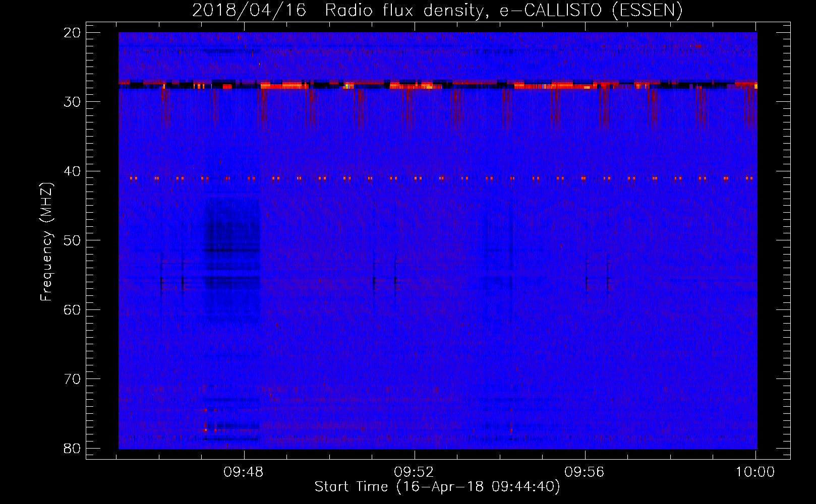Click the frequency tick label 20
Screen dimensions: 816x504
pos(72,33)
